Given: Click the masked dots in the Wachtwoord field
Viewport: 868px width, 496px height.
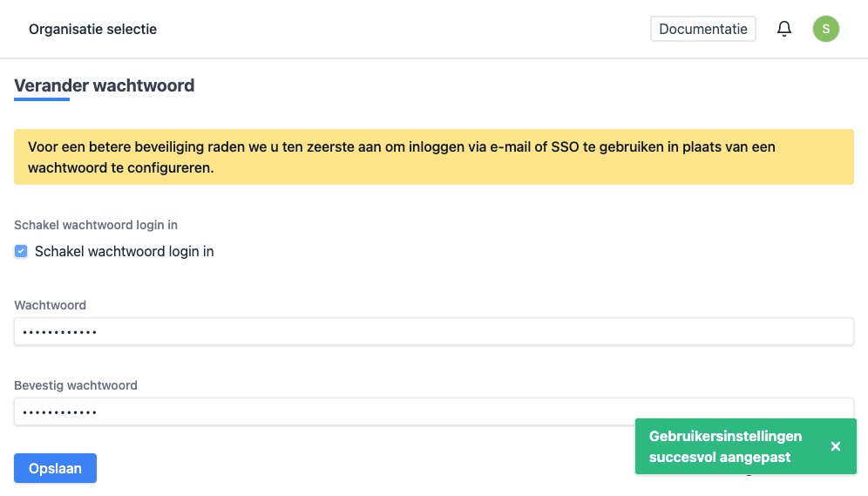Looking at the screenshot, I should click(60, 332).
